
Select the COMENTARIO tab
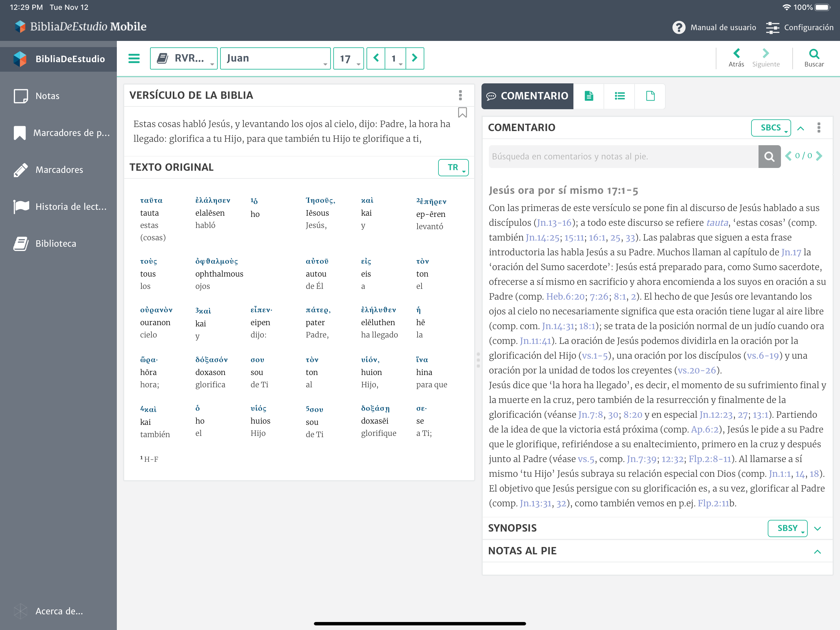pyautogui.click(x=527, y=96)
